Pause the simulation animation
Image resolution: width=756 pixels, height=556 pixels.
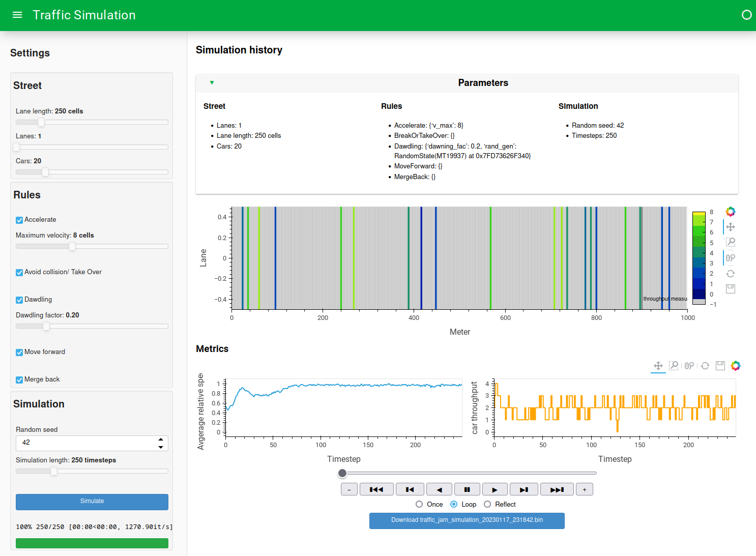point(467,489)
